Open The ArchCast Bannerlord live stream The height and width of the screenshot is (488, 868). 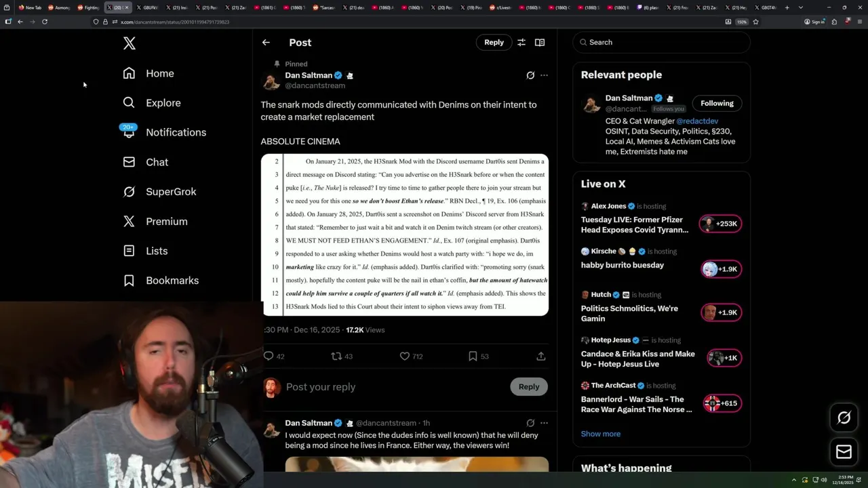tap(637, 404)
